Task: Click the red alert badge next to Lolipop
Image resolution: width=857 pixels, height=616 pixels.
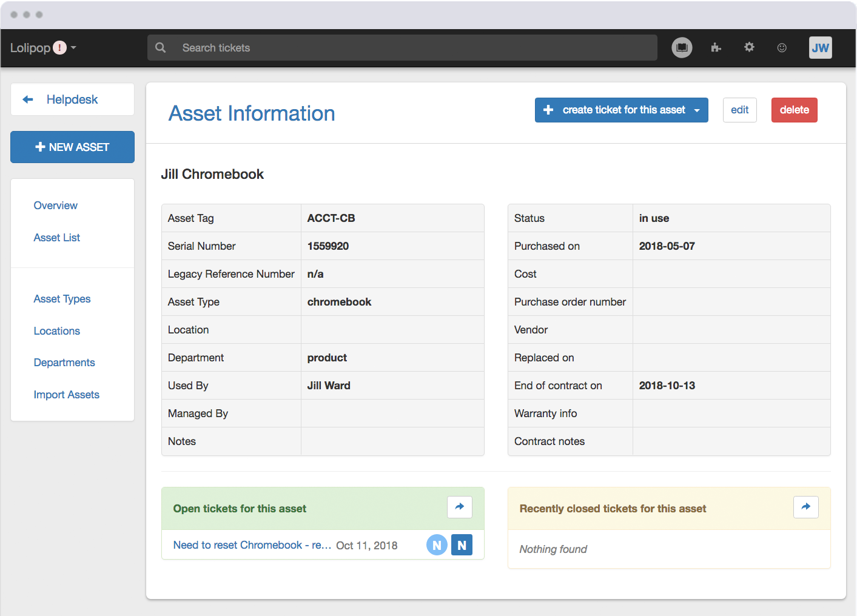Action: [x=59, y=47]
